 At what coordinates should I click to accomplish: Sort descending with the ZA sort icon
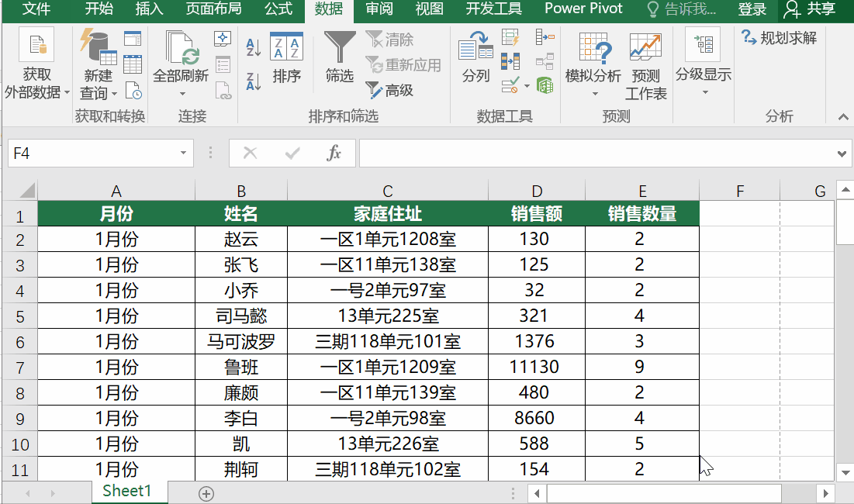(x=252, y=78)
